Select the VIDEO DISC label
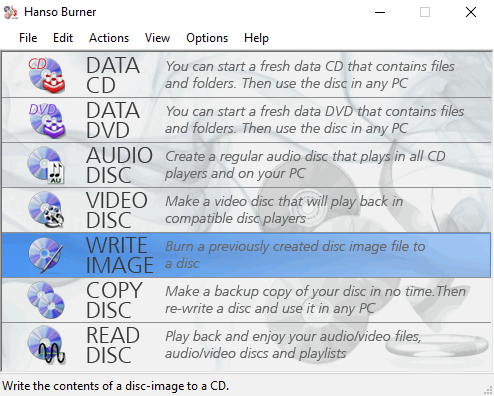The image size is (494, 396). click(117, 210)
